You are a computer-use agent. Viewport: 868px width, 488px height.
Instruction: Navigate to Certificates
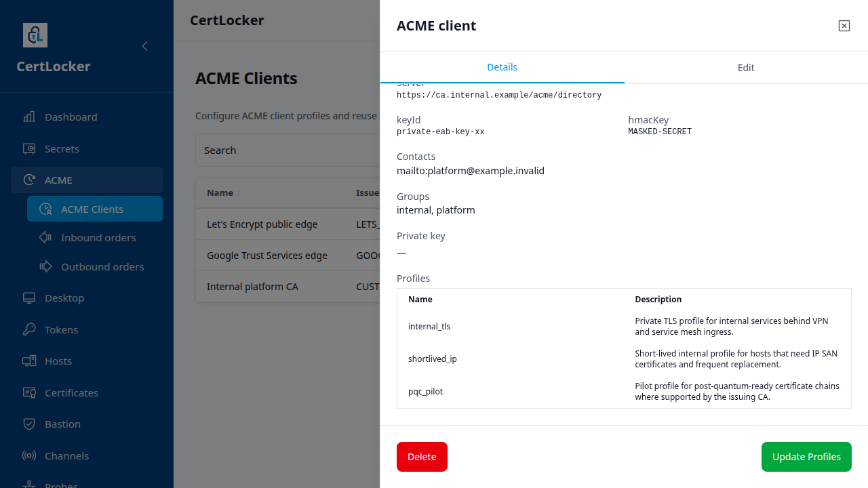[x=87, y=392]
